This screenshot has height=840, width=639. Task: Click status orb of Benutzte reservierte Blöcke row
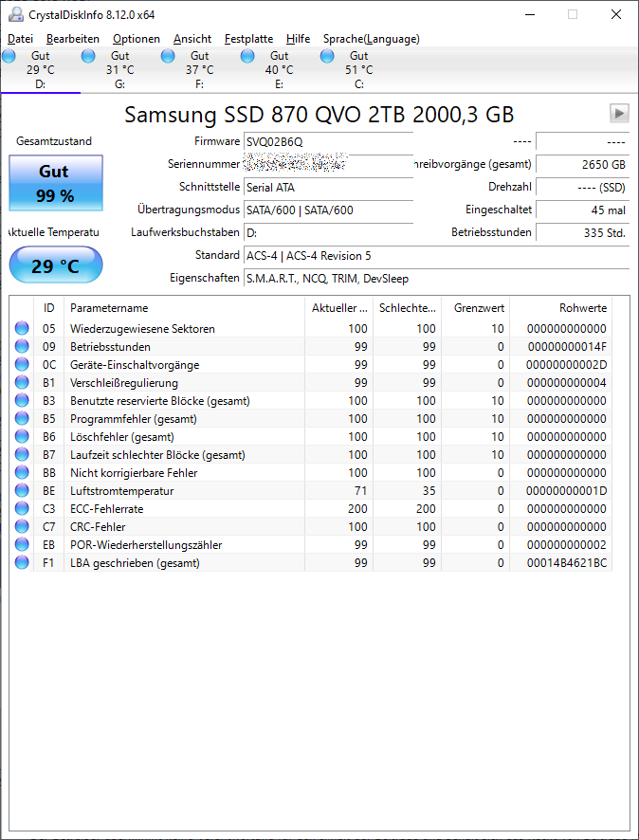[x=22, y=401]
